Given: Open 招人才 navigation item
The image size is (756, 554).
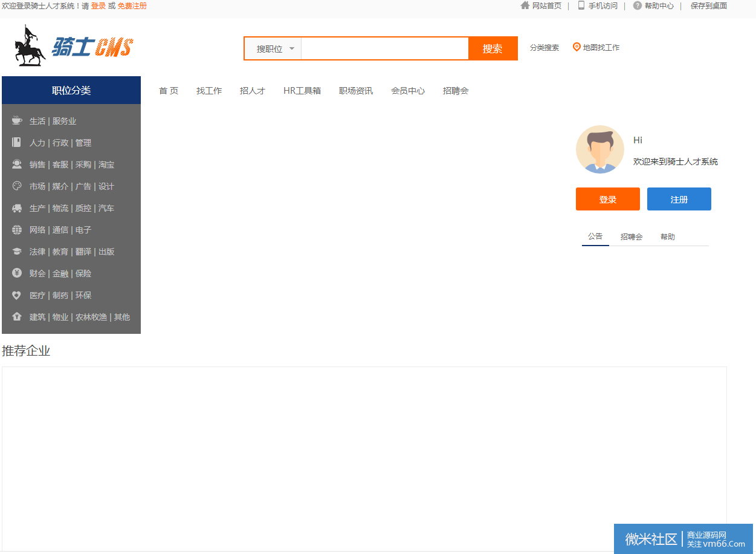Looking at the screenshot, I should tap(253, 91).
